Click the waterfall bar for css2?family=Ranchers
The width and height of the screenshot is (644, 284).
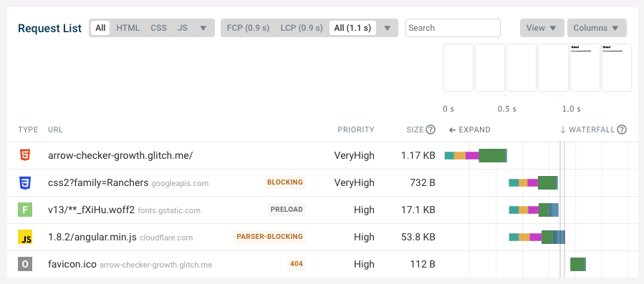click(x=533, y=182)
